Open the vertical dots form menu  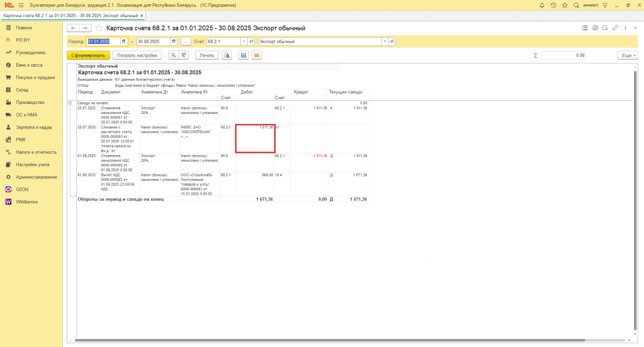tap(626, 28)
